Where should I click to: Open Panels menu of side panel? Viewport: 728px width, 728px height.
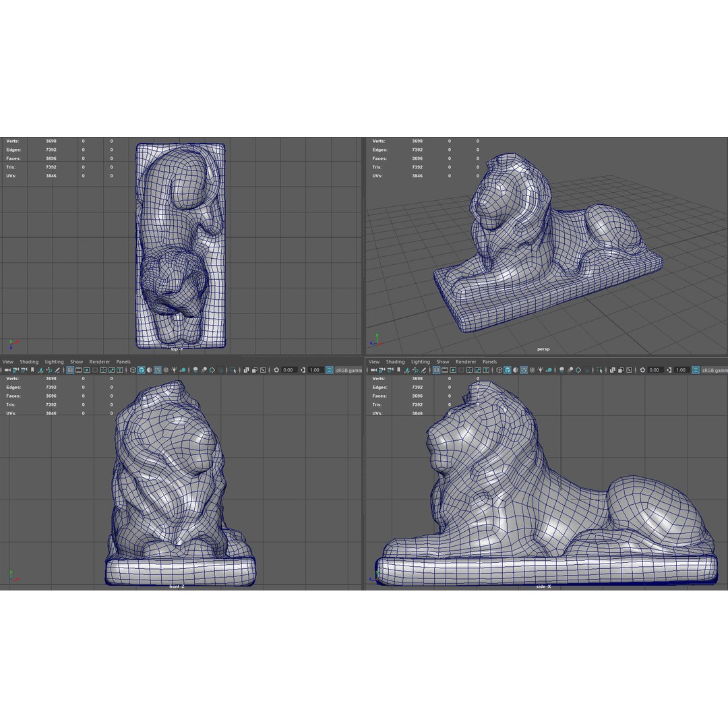[490, 362]
